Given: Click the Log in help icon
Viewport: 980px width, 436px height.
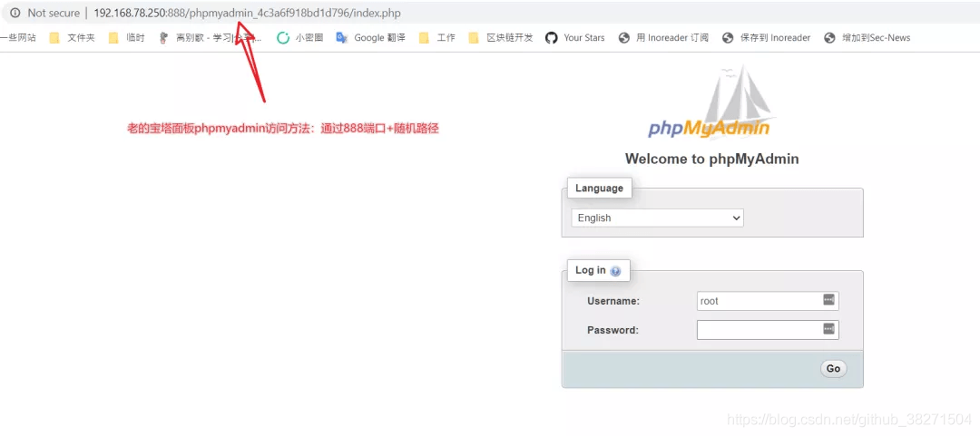Looking at the screenshot, I should [615, 271].
